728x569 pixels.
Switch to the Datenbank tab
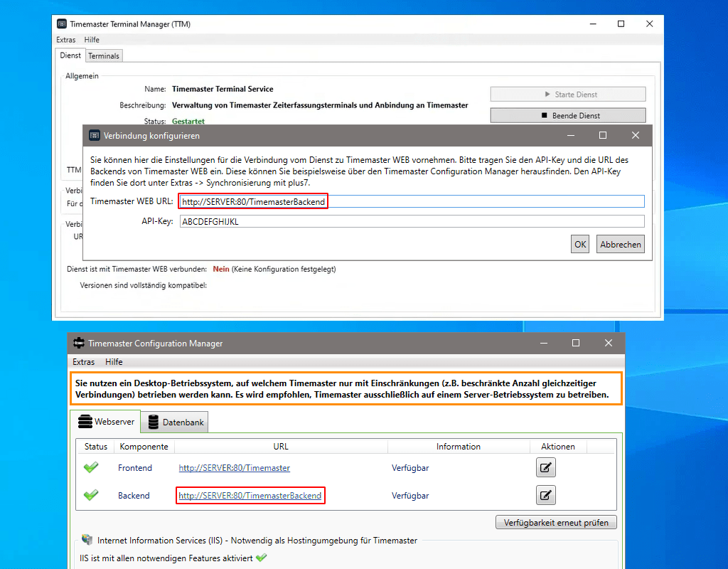[175, 422]
